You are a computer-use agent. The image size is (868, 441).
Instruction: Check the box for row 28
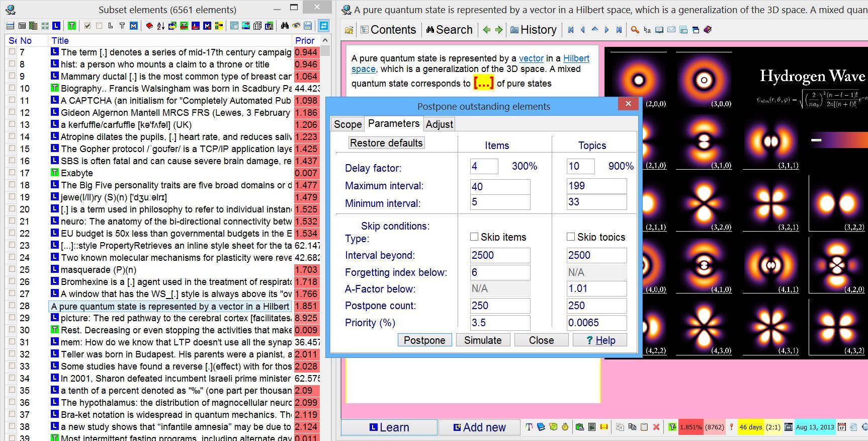(x=12, y=306)
